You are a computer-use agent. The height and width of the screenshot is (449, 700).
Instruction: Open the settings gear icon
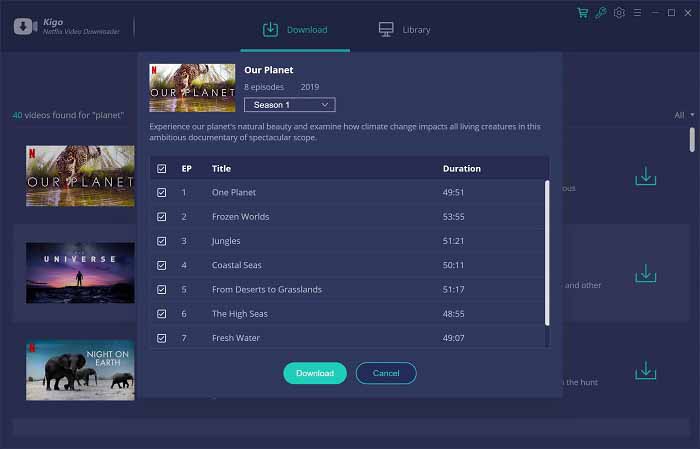[619, 12]
